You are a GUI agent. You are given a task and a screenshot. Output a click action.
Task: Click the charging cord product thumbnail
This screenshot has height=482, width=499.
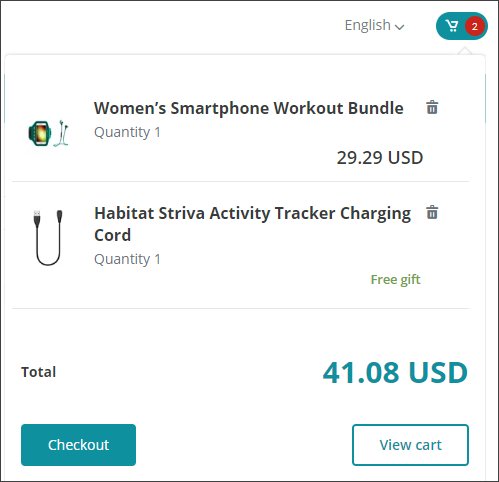[x=48, y=237]
